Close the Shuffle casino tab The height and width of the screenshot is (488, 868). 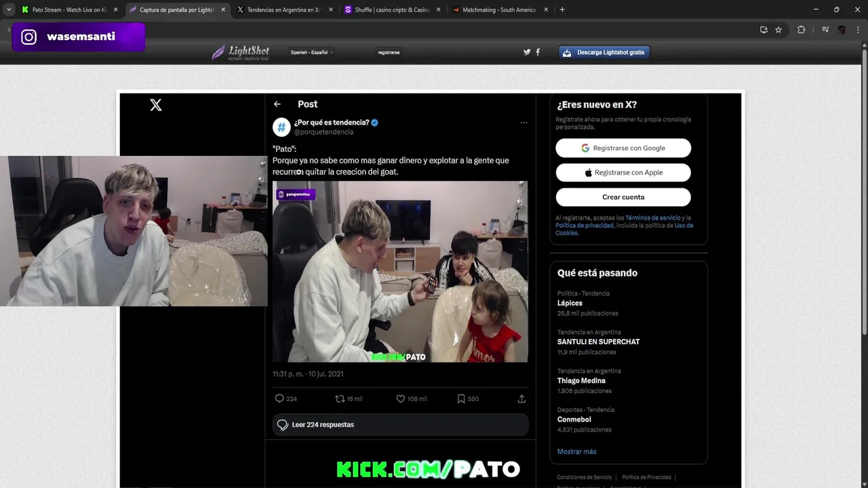pyautogui.click(x=439, y=9)
